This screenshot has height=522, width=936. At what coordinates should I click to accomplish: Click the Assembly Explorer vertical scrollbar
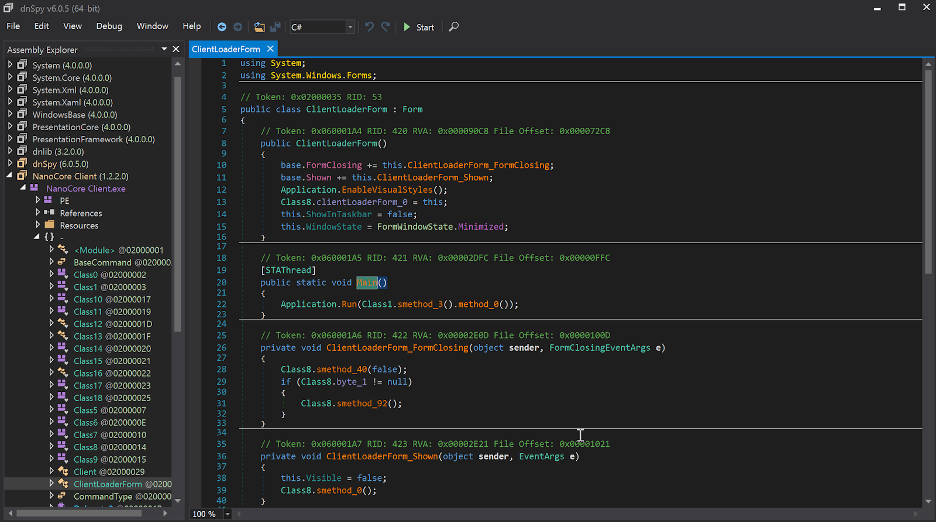tap(178, 200)
